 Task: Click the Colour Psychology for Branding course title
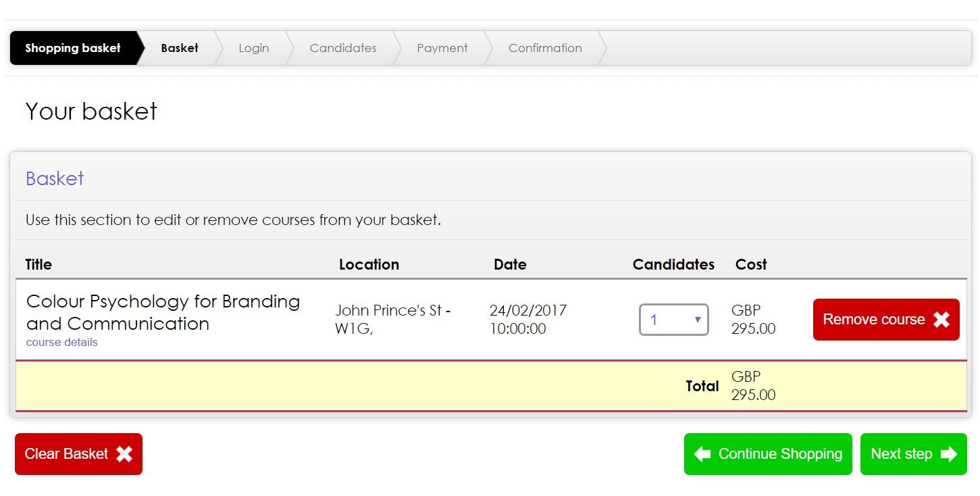click(163, 312)
